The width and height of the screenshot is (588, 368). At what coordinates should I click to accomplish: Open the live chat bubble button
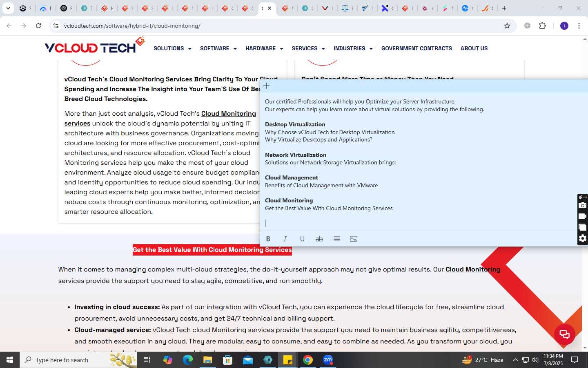(565, 334)
